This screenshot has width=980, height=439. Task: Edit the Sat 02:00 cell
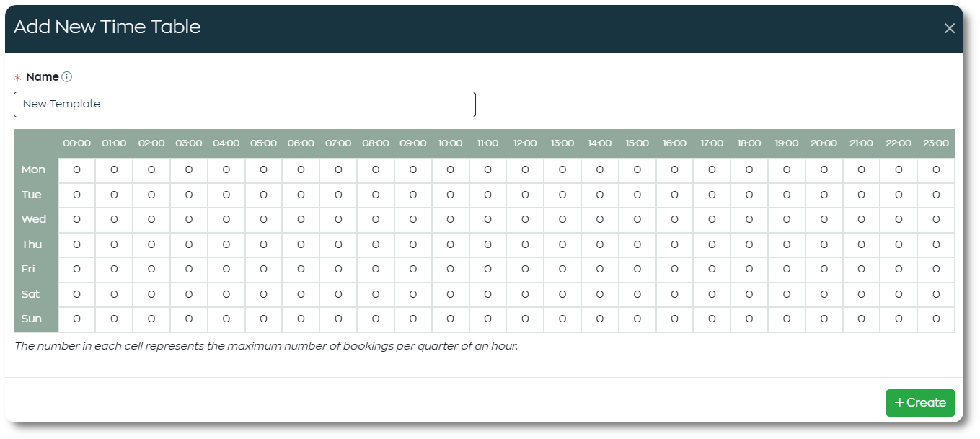coord(151,294)
